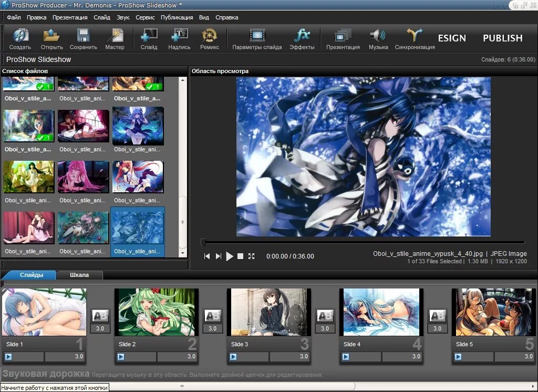538x392 pixels.
Task: Open the Вид menu
Action: (x=204, y=17)
